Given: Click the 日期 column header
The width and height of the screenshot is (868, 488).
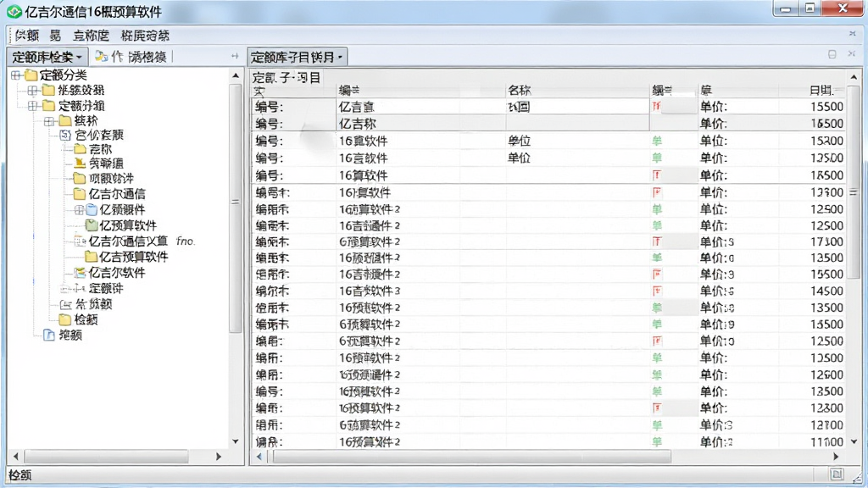Looking at the screenshot, I should 821,90.
